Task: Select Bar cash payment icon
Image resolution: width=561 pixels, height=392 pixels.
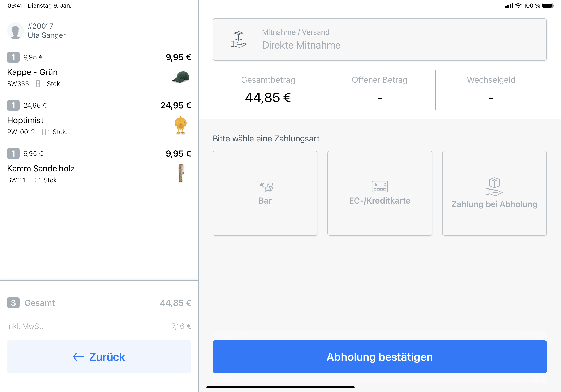Action: coord(265,186)
